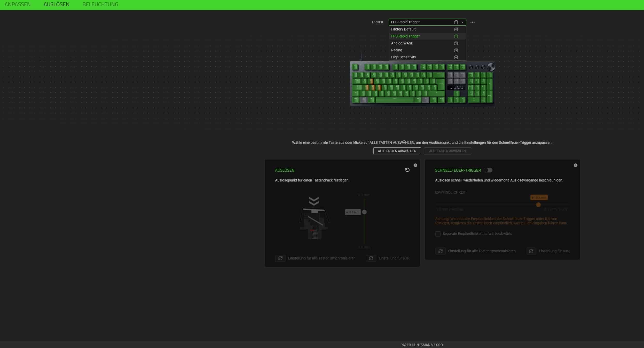Click the Auslösen sync icon for selected keys

click(371, 258)
